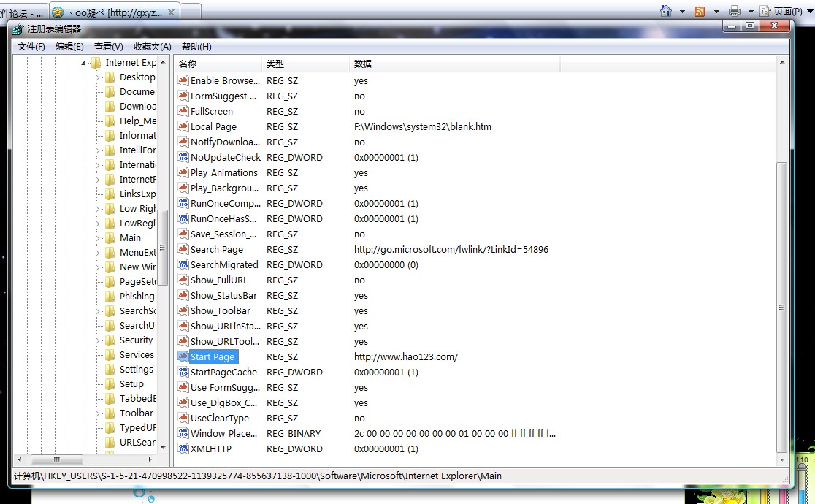
Task: Expand the Toolbar tree node
Action: pyautogui.click(x=97, y=413)
